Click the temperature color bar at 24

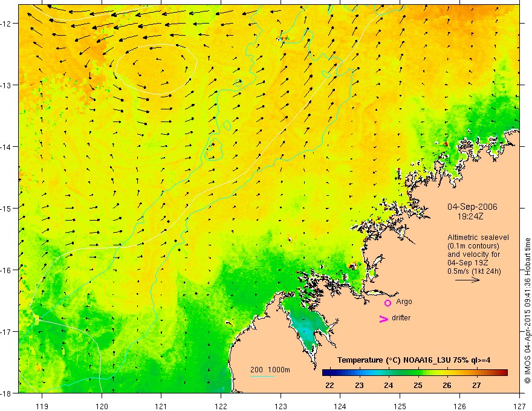(389, 373)
